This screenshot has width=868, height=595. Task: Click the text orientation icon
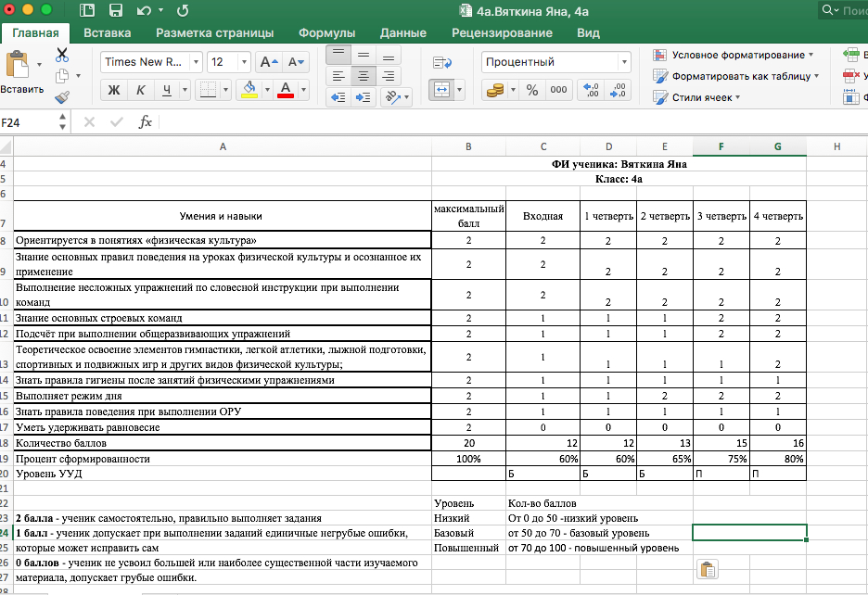tap(393, 97)
